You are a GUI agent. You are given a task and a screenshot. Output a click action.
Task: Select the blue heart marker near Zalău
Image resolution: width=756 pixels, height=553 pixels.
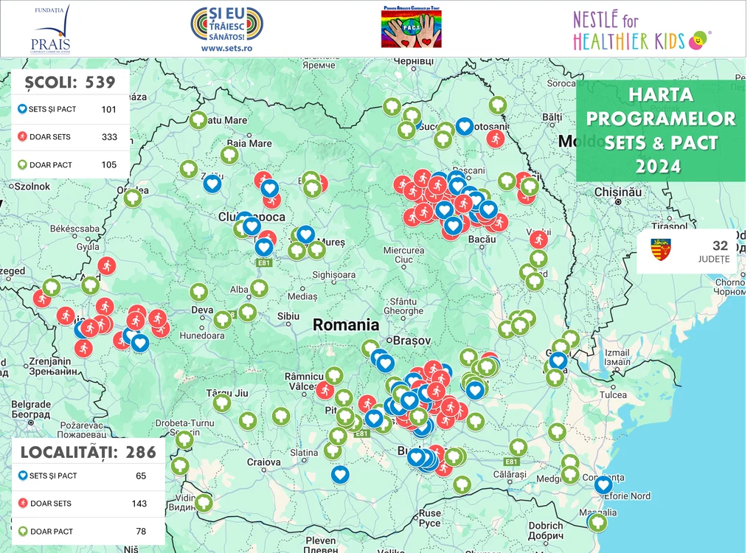[x=212, y=184]
